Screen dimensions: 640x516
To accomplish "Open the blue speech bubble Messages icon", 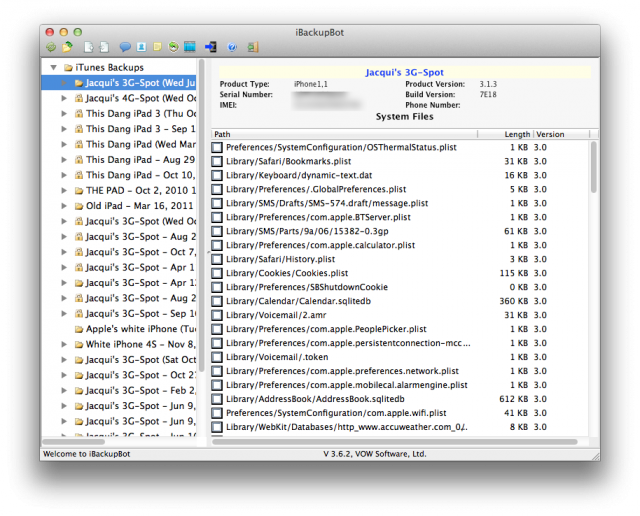I will (x=125, y=47).
